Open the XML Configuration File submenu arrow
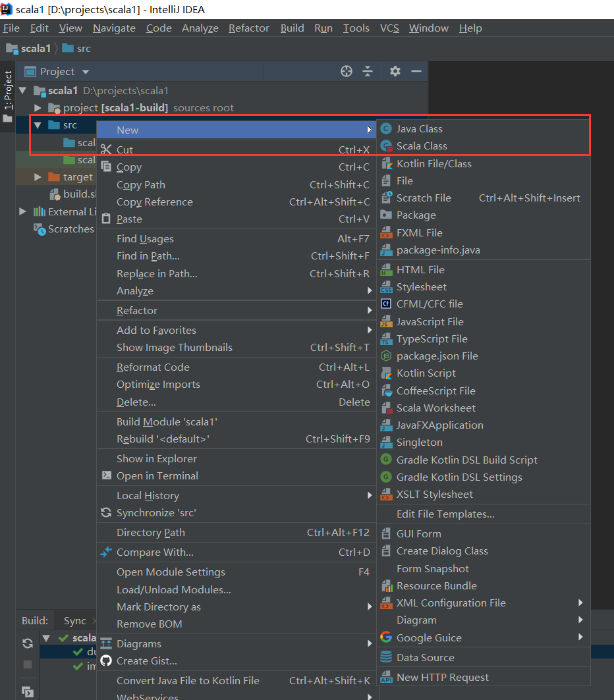The image size is (614, 700). tap(580, 603)
